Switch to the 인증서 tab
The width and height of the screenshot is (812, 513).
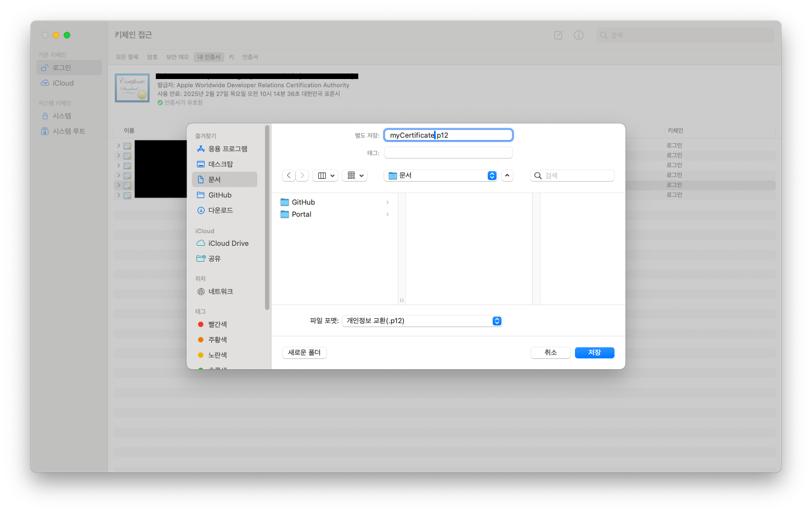point(250,57)
